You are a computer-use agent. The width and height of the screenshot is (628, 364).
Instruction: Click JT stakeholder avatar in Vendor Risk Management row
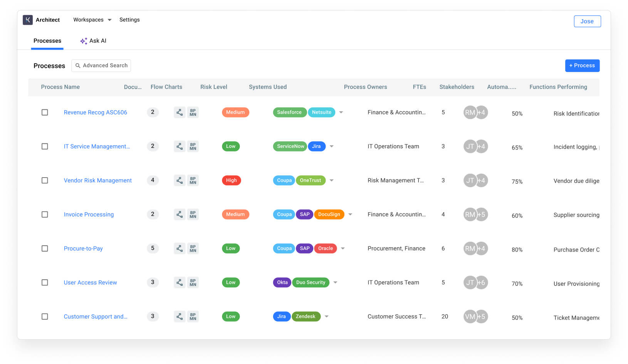coord(470,180)
